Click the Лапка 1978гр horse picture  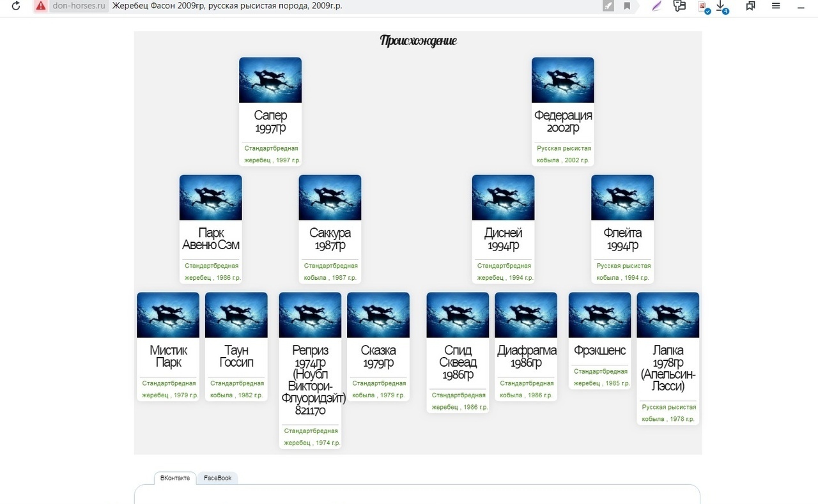tap(668, 315)
